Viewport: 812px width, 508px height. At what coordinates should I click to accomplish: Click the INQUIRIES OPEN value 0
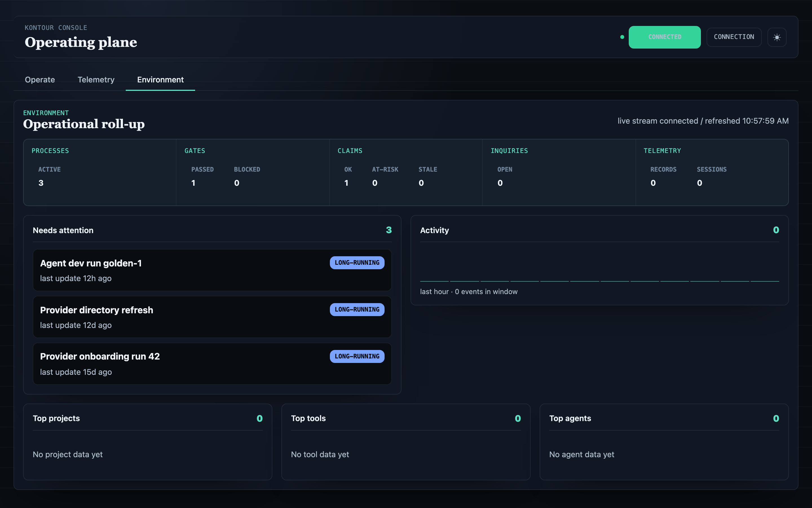point(500,183)
